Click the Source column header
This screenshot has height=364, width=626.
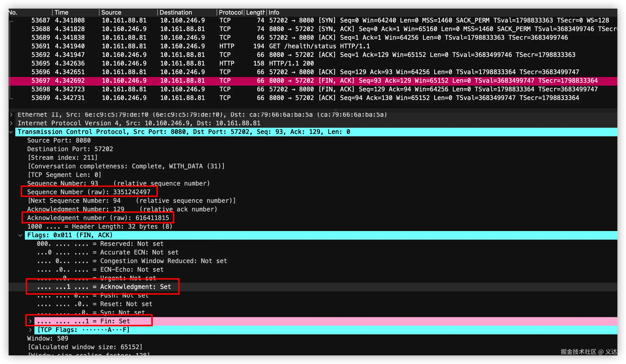coord(111,12)
